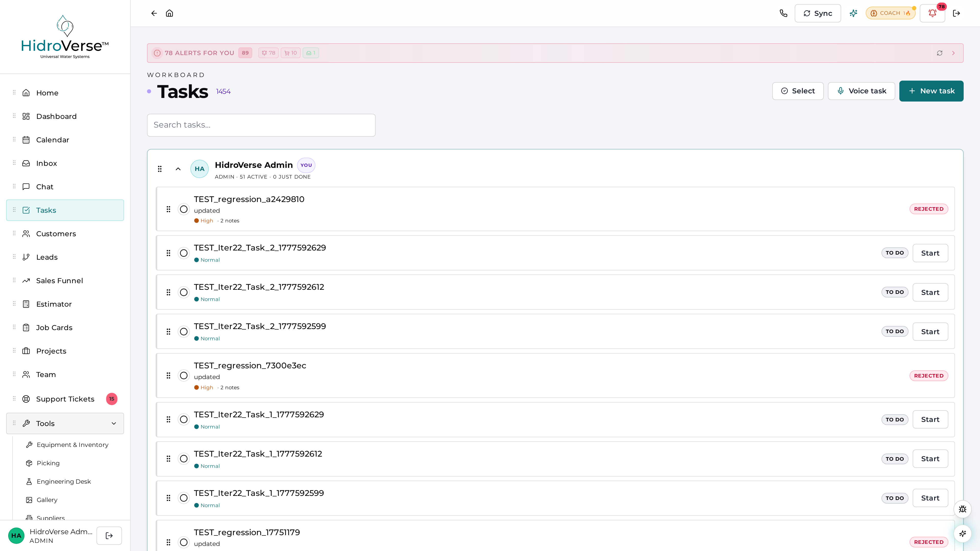
Task: Click drag handle for TEST_Iter22_Task_2_1777592612
Action: pos(168,292)
